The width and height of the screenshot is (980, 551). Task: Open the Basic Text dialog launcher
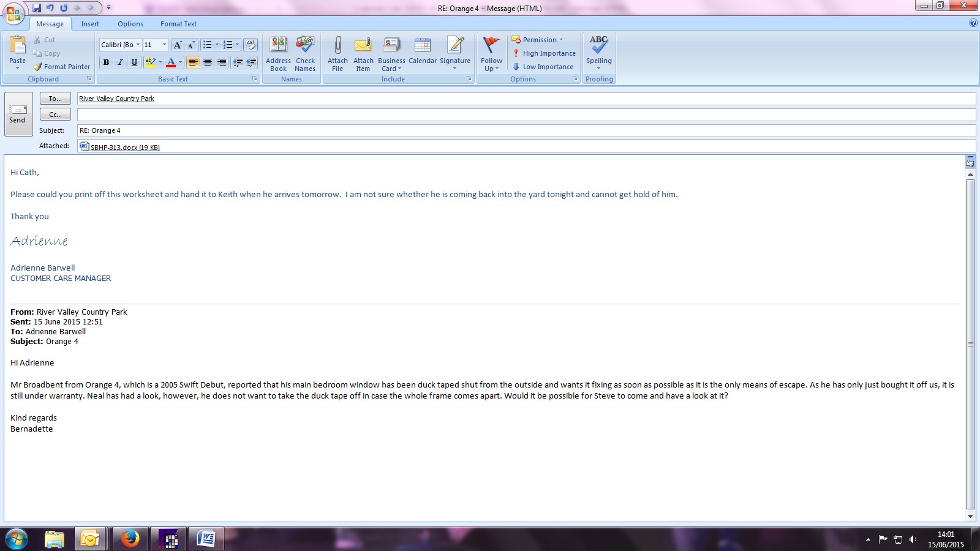click(255, 79)
